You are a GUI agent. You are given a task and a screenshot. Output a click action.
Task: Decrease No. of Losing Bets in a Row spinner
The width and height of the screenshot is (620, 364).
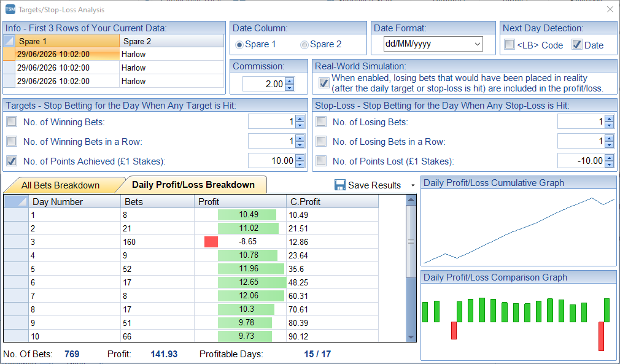610,145
